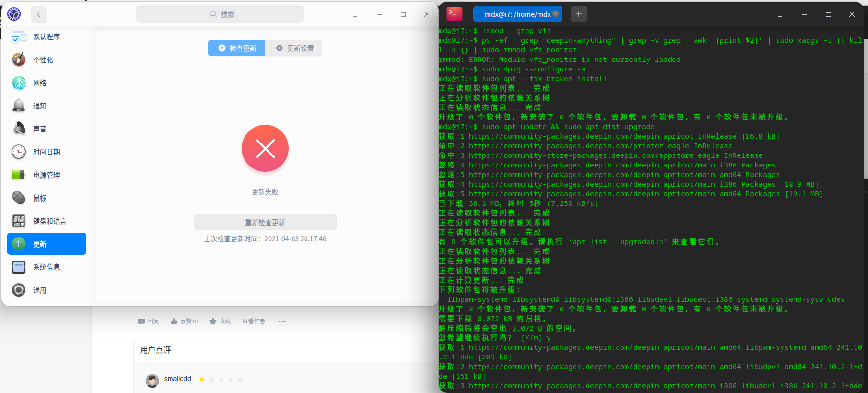Add a new terminal tab with plus button

(579, 14)
